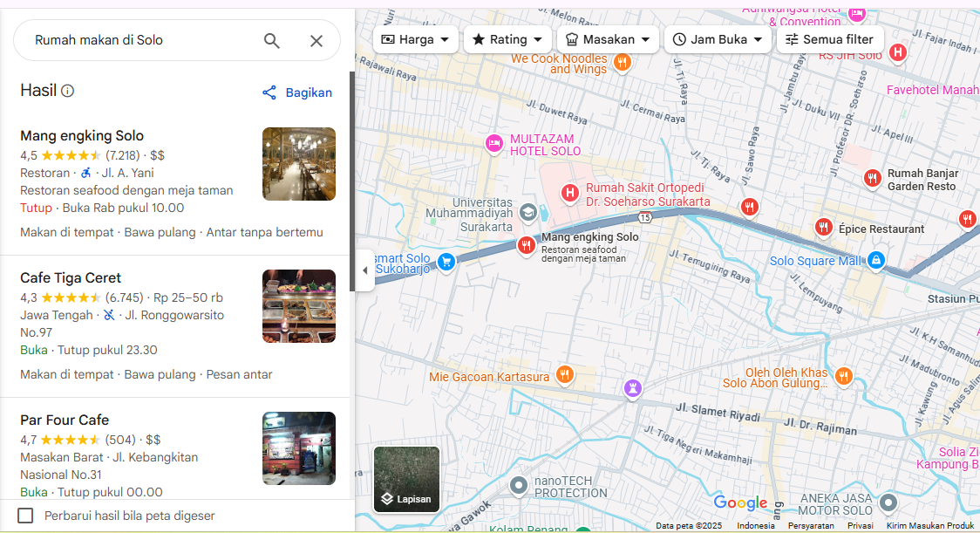
Task: Click nanoTECH PROTECTION gray pin
Action: [518, 485]
